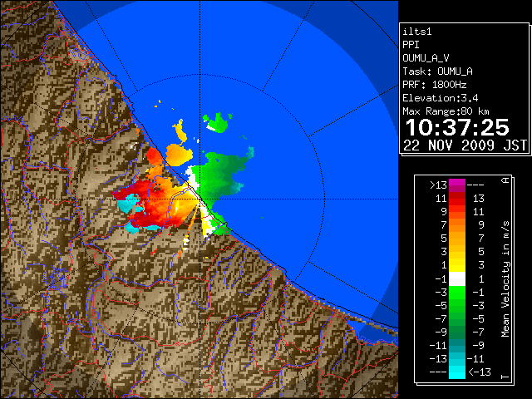Image resolution: width=532 pixels, height=399 pixels.
Task: Select the 'PRF: 1800Hz' line
Action: (x=435, y=85)
